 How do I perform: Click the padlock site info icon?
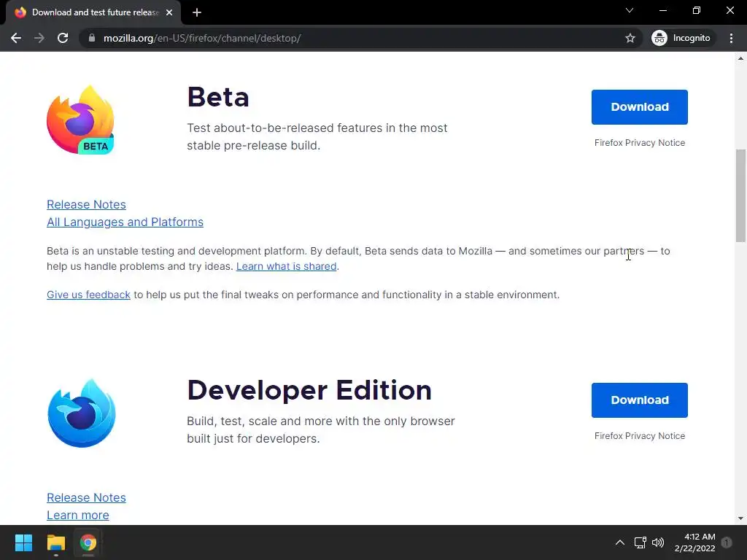(x=92, y=38)
